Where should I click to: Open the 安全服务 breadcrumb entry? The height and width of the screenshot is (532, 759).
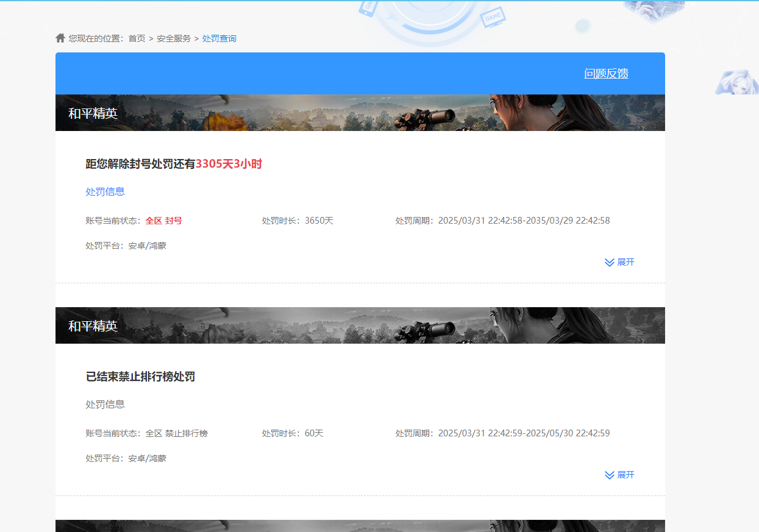(x=173, y=38)
